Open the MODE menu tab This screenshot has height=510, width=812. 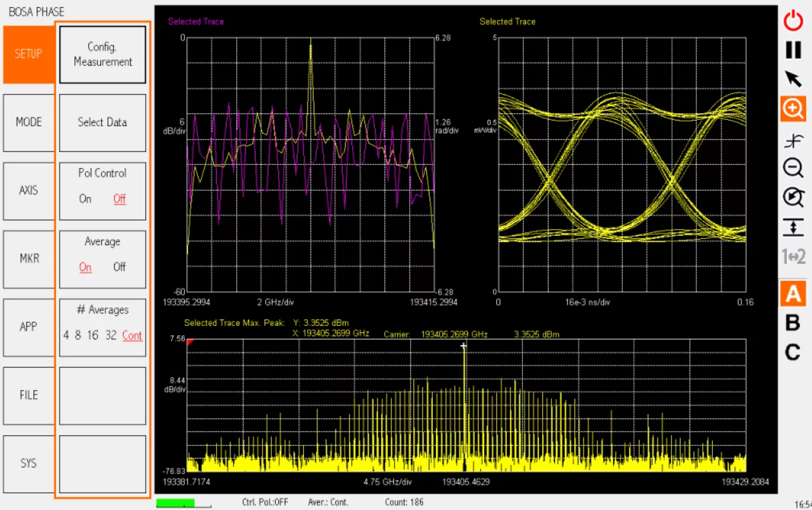[28, 122]
